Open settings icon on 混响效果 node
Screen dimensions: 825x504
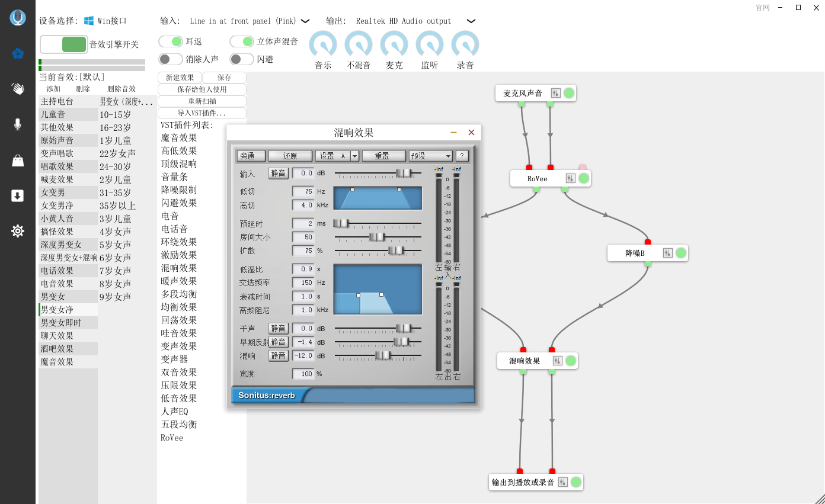click(x=557, y=361)
